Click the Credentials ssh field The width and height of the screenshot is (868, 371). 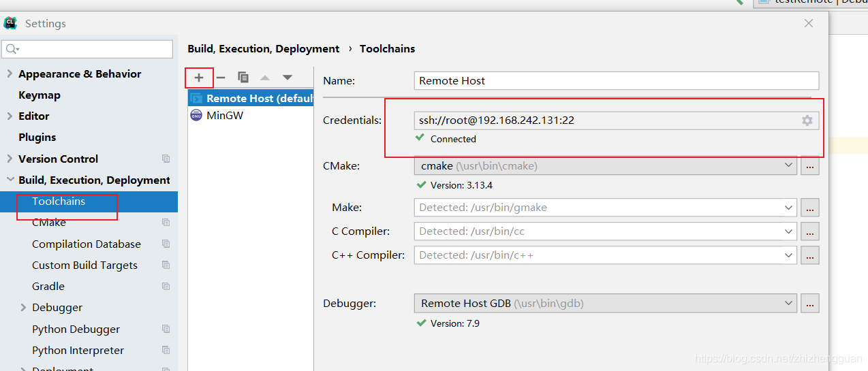pyautogui.click(x=617, y=120)
